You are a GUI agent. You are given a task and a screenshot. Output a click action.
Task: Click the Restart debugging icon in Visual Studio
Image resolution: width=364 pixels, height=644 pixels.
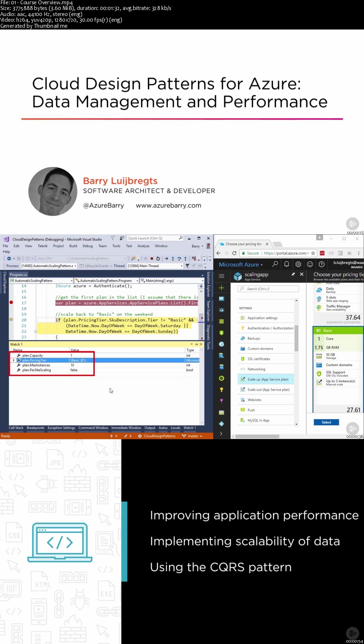coord(158,259)
